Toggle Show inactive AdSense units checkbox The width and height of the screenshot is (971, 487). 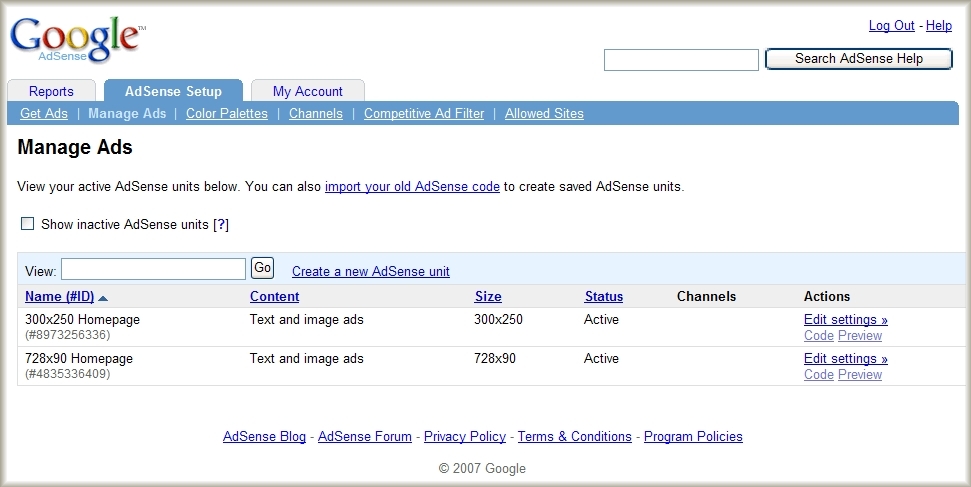(x=27, y=224)
